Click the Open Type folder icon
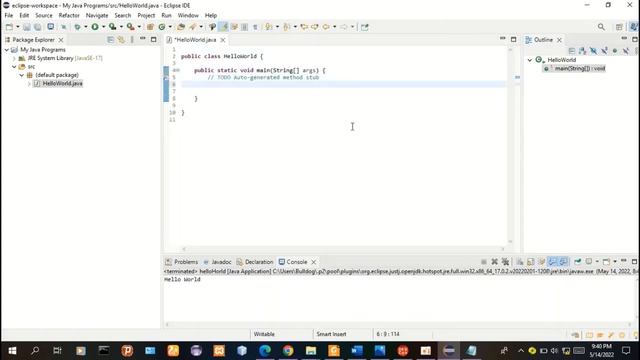The width and height of the screenshot is (640, 360). click(181, 27)
